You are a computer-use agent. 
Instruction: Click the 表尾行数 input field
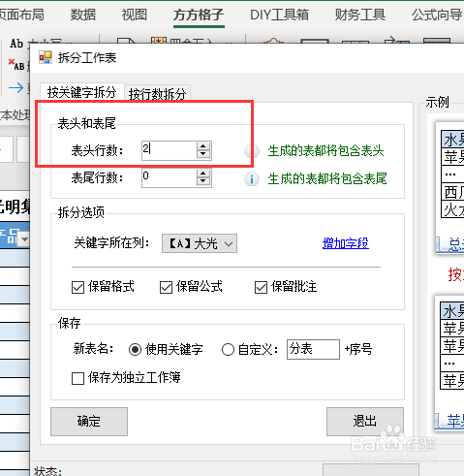169,177
